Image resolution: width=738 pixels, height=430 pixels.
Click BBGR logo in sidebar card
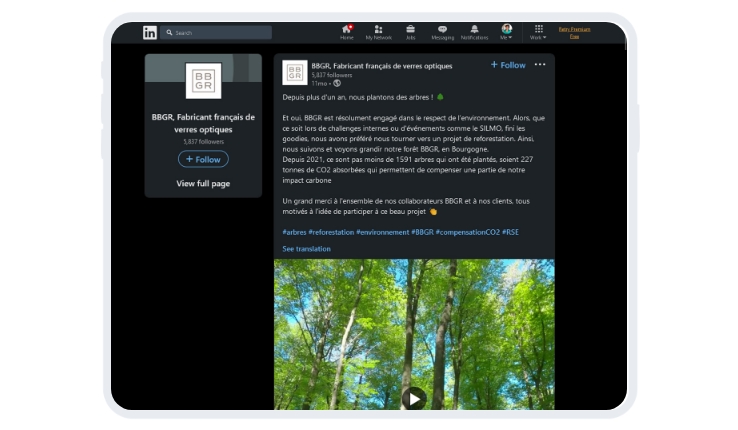click(203, 81)
